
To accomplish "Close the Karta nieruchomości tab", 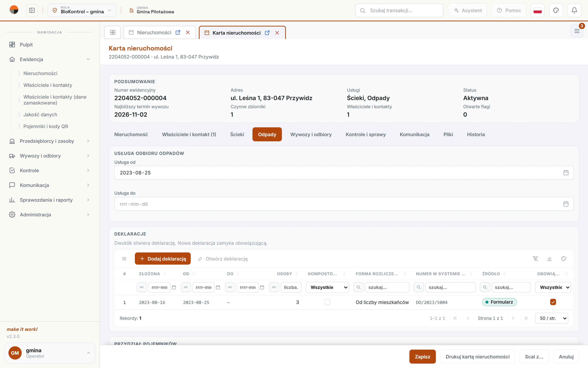I will pyautogui.click(x=277, y=33).
